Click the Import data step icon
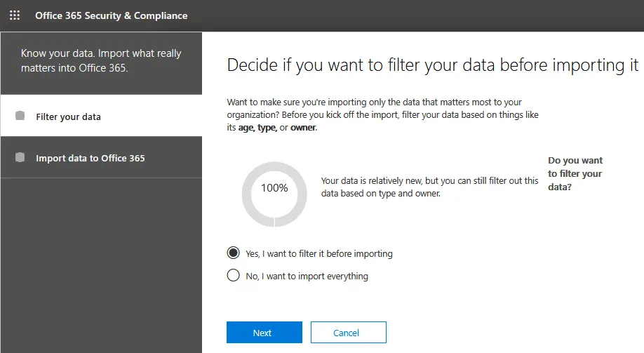Image resolution: width=644 pixels, height=353 pixels. click(x=20, y=157)
